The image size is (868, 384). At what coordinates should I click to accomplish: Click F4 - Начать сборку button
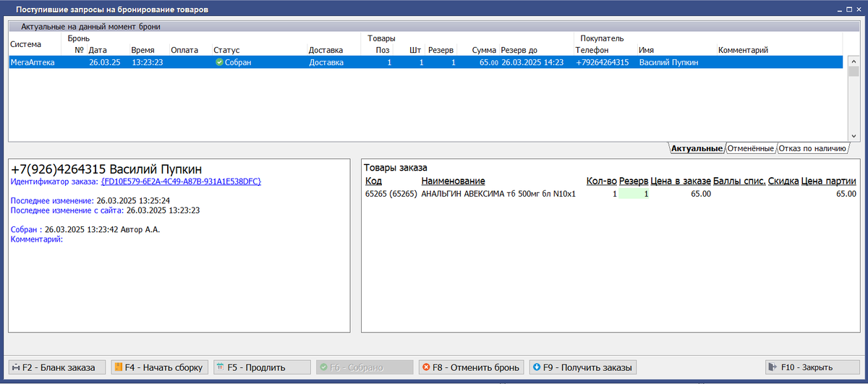[x=160, y=367]
